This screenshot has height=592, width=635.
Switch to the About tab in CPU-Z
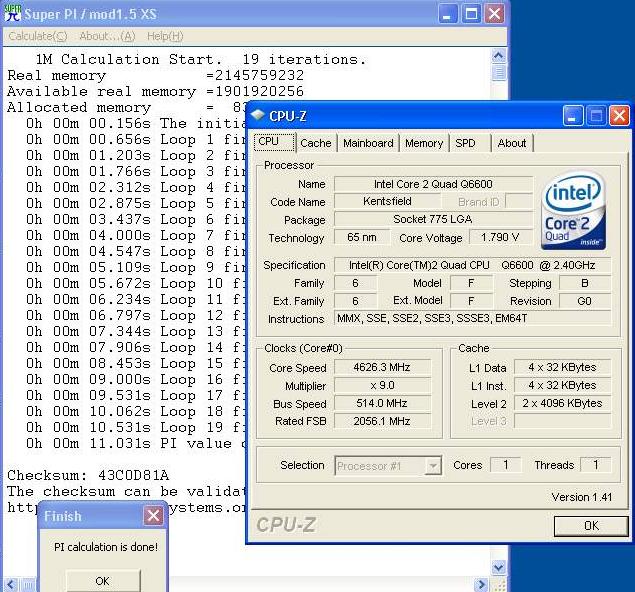tap(512, 143)
